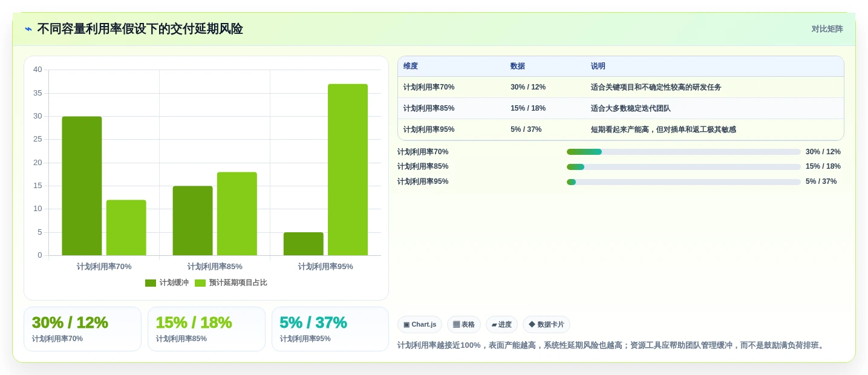Click the 预计延期 bar for 计划利用率85%
The image size is (868, 375).
237,214
